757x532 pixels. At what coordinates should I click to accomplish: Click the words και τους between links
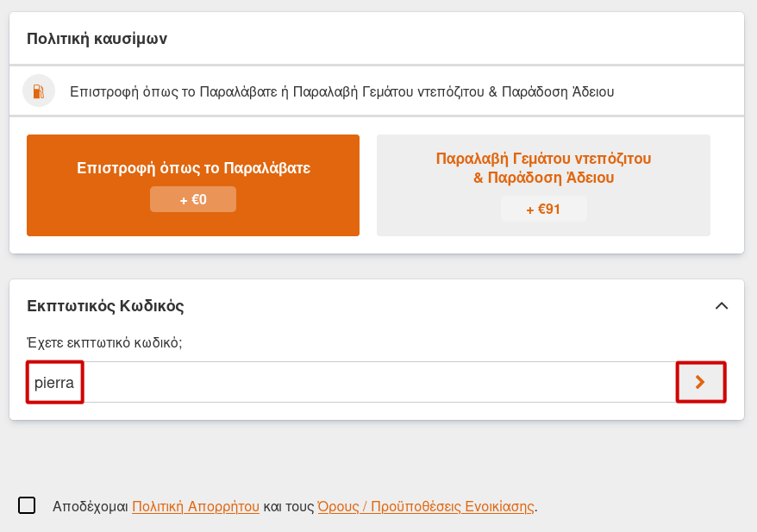(x=288, y=506)
